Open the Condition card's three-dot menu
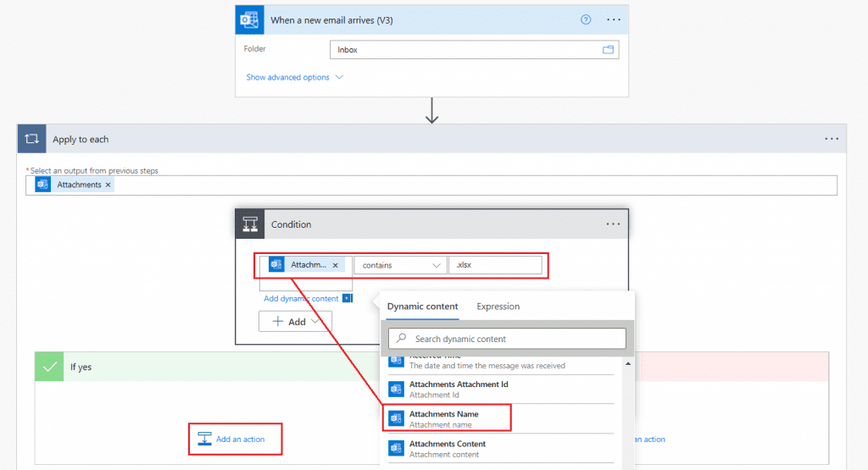Viewport: 868px width, 470px height. click(613, 224)
